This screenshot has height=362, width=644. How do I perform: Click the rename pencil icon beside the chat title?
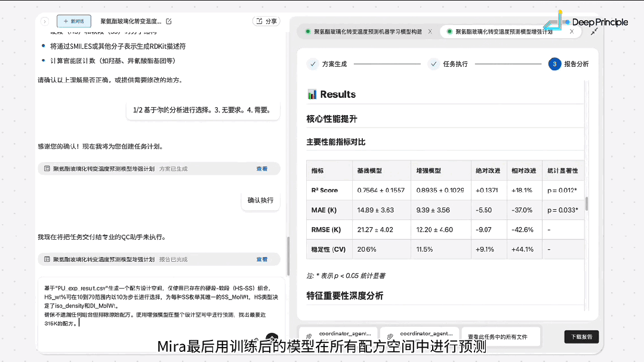(169, 20)
